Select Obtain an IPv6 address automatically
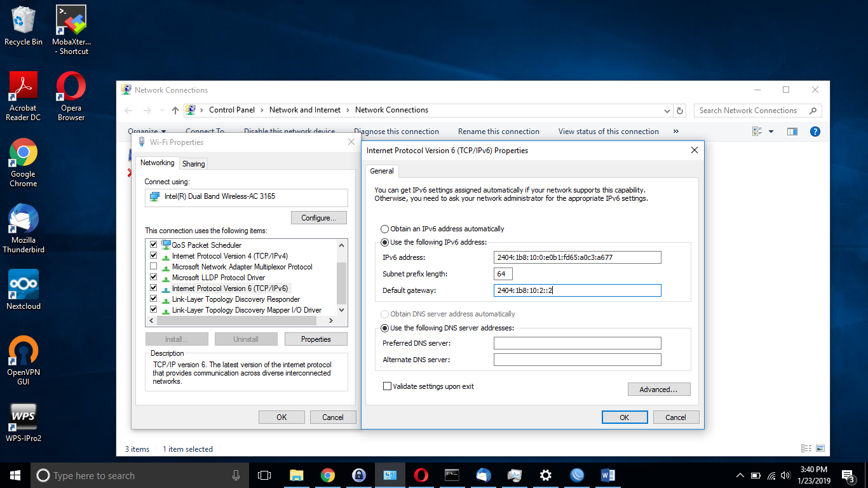The image size is (868, 488). tap(384, 229)
